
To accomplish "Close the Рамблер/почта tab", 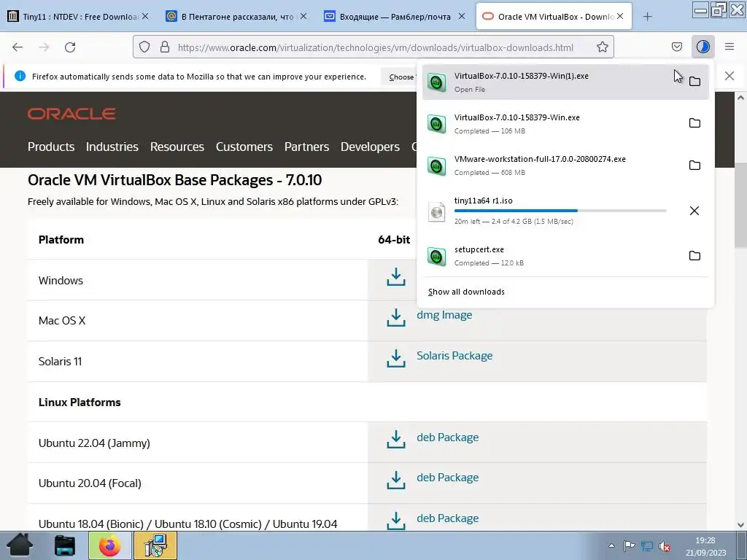I will [x=462, y=16].
